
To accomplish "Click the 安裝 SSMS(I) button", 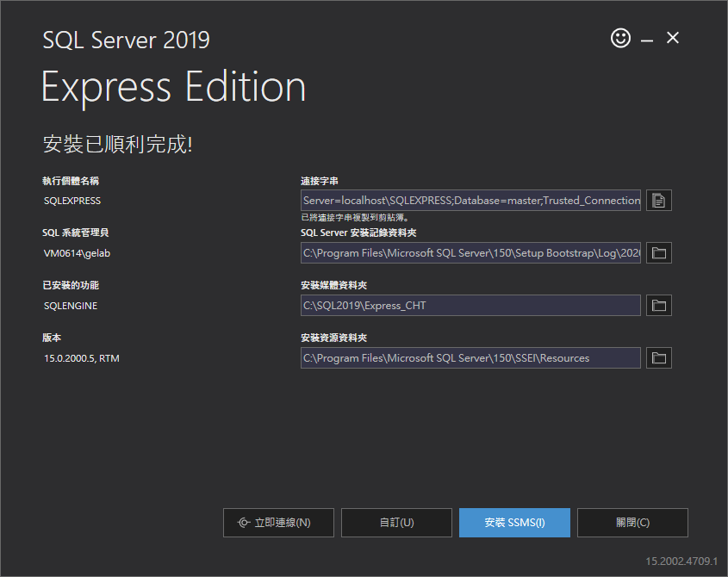I will tap(514, 523).
